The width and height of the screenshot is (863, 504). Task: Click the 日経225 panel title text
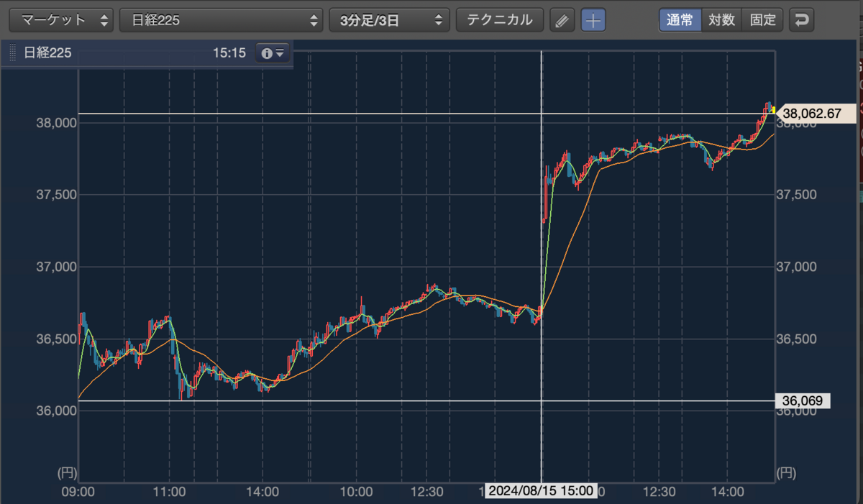[x=47, y=53]
